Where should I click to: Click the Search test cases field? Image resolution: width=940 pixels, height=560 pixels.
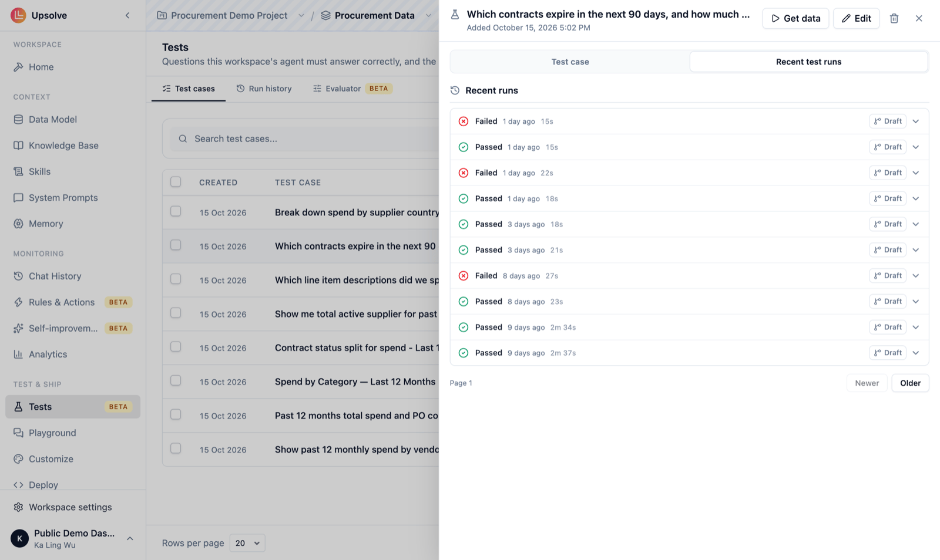pos(305,139)
